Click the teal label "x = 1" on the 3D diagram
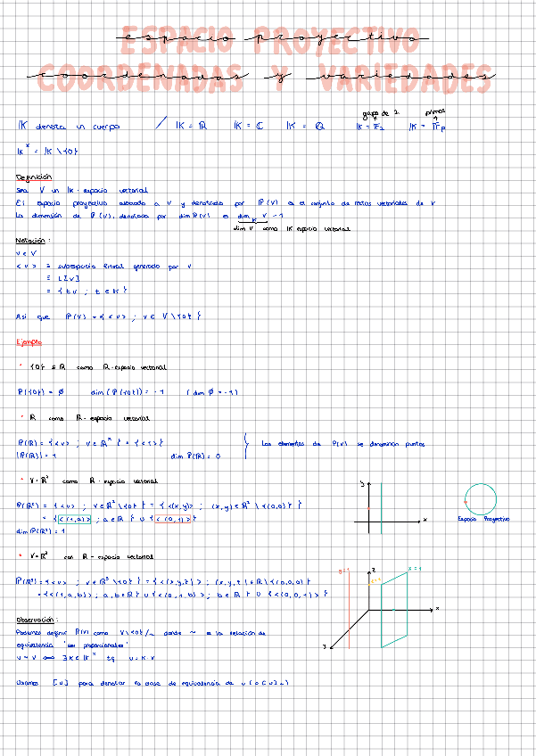This screenshot has width=536, height=756. [x=415, y=569]
